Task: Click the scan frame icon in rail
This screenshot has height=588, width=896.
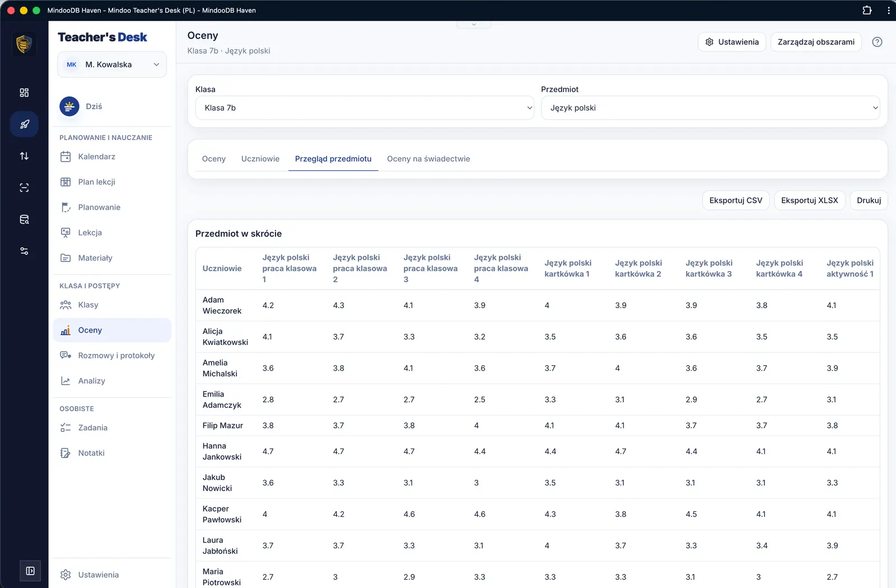Action: pos(24,188)
